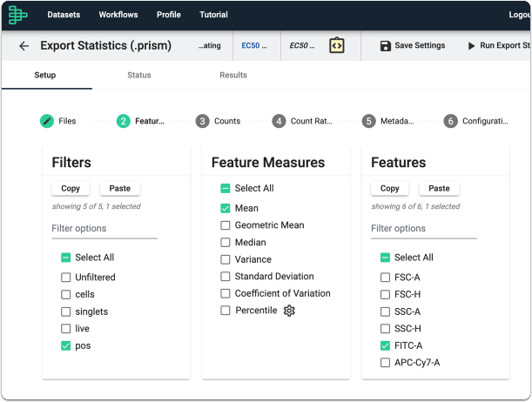532x402 pixels.
Task: Click the Run Export Statistics label
Action: coord(505,45)
